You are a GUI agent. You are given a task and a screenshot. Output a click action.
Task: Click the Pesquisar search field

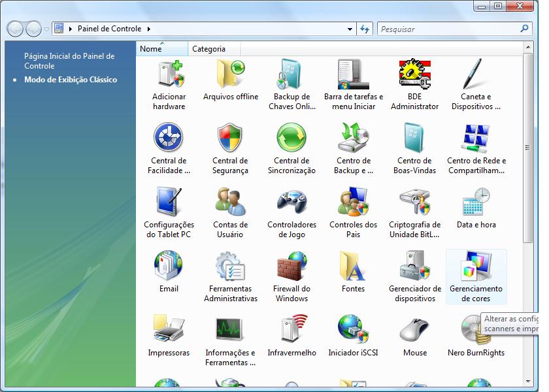coord(448,29)
